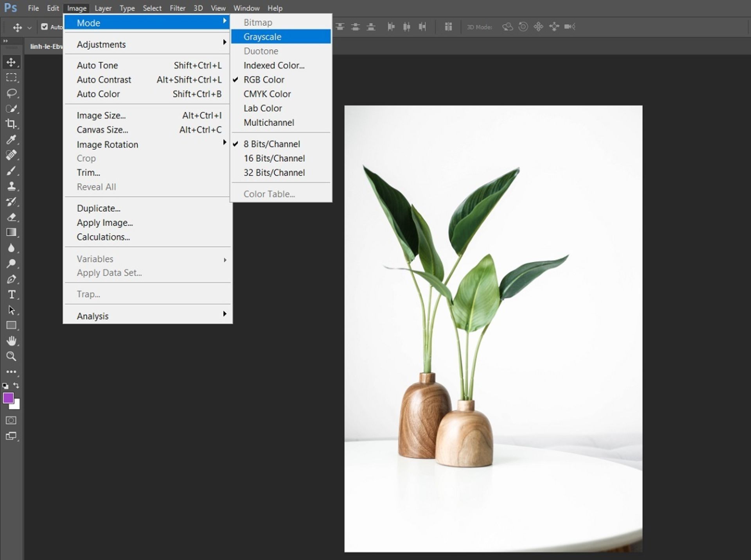Choose Grayscale from the Mode submenu
This screenshot has width=751, height=560.
pyautogui.click(x=263, y=36)
